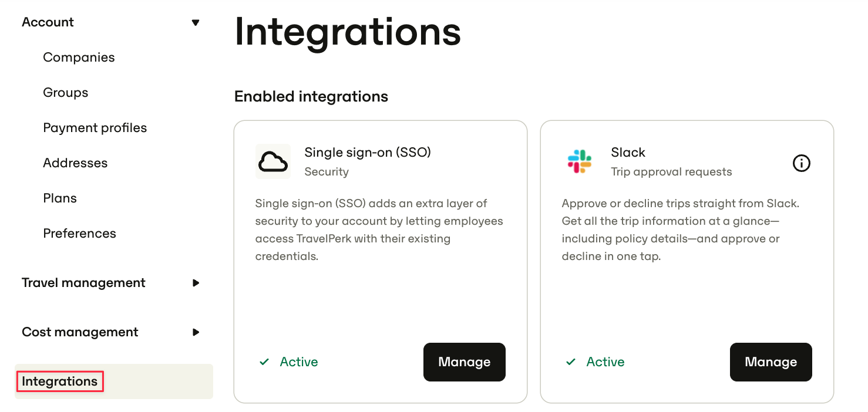The width and height of the screenshot is (868, 412).
Task: Manage the Slack integration
Action: (771, 362)
